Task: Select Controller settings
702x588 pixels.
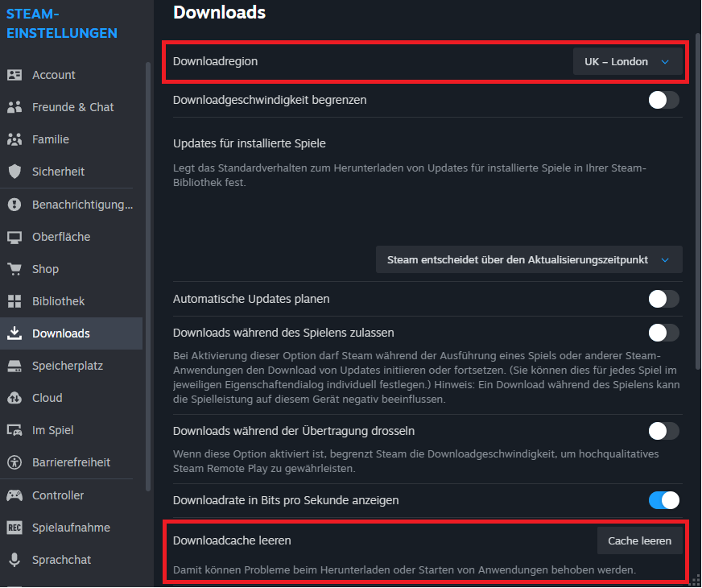Action: point(71,495)
